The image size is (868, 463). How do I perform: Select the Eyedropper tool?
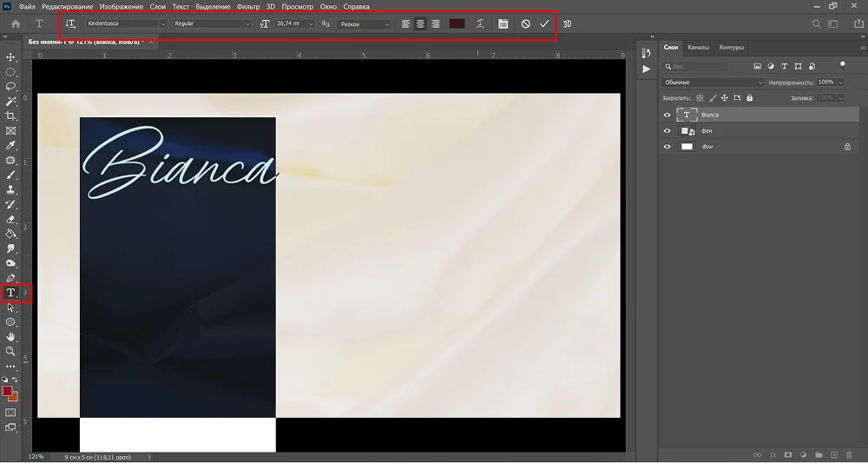[x=10, y=146]
